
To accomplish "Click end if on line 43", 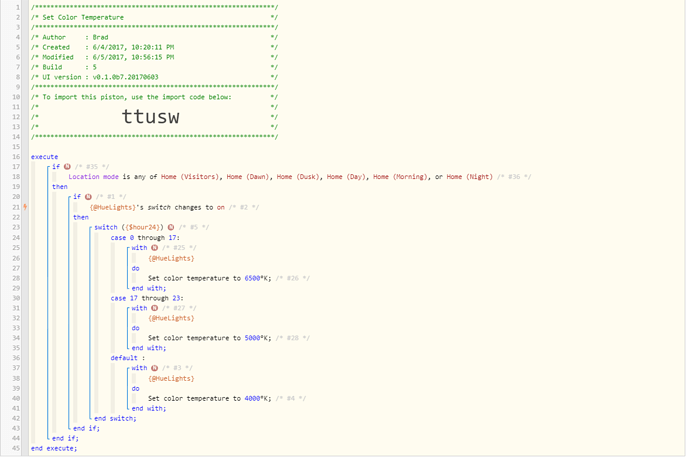I will click(86, 428).
